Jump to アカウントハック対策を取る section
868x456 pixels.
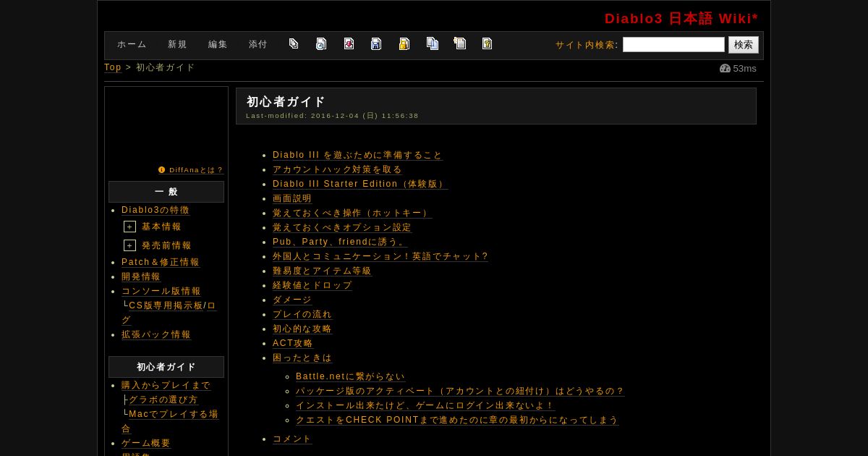click(x=337, y=169)
